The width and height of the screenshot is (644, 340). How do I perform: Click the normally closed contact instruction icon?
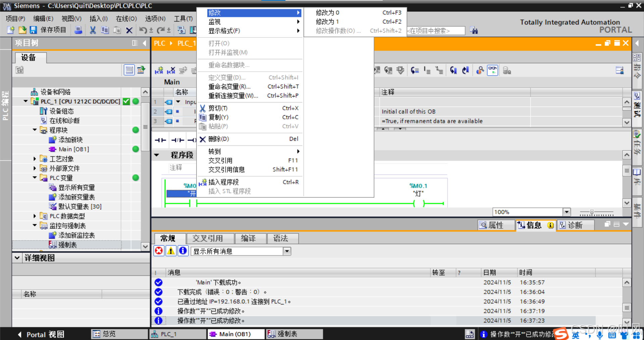(x=177, y=140)
